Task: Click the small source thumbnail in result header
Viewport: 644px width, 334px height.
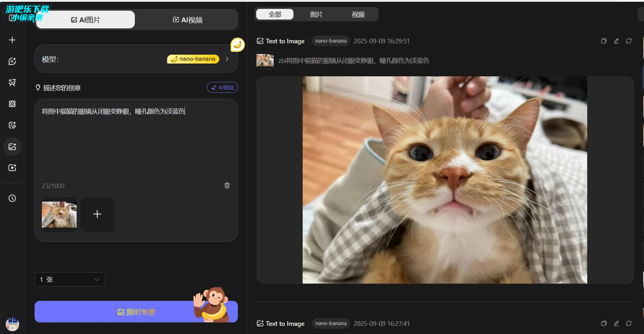Action: 265,60
